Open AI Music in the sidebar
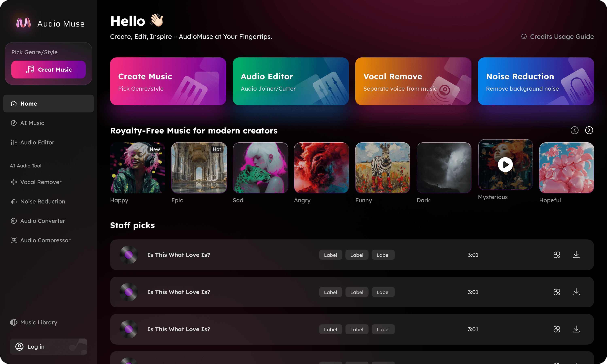Screen dimensions: 607x364 [32, 123]
